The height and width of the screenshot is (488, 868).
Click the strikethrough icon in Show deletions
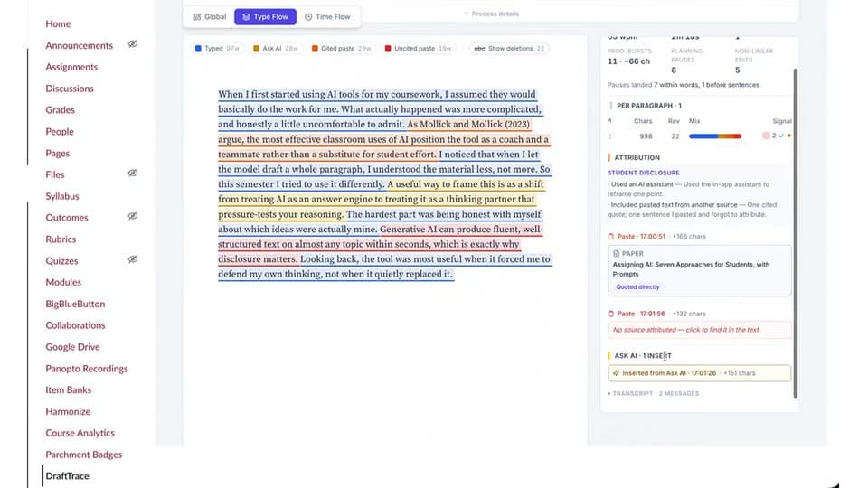coord(479,49)
